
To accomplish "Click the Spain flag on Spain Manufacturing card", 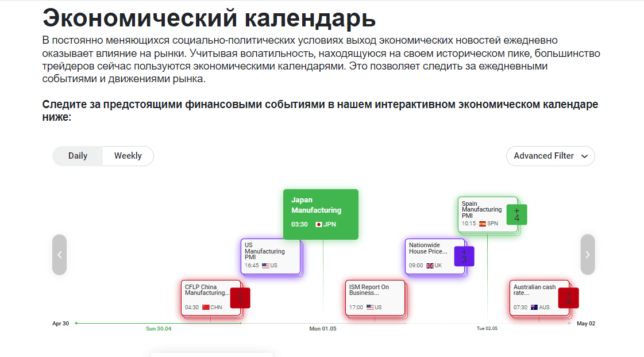I will [x=483, y=224].
